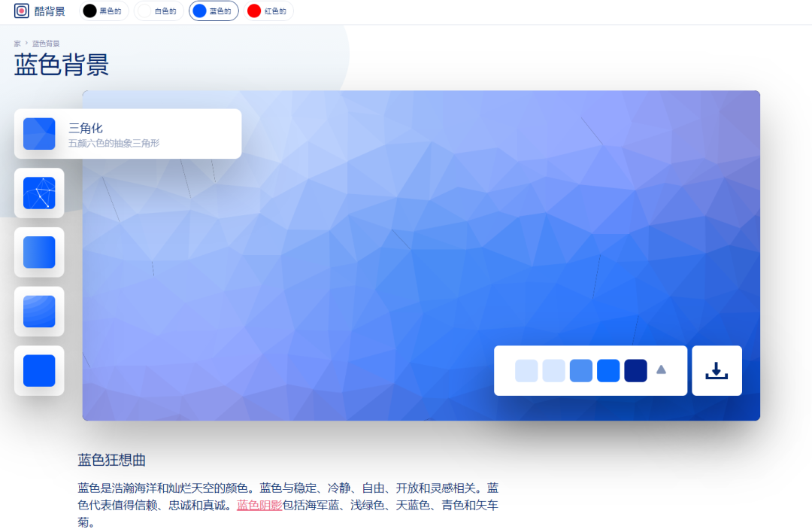Click the 酷背景 site name
The width and height of the screenshot is (812, 529).
pyautogui.click(x=50, y=11)
